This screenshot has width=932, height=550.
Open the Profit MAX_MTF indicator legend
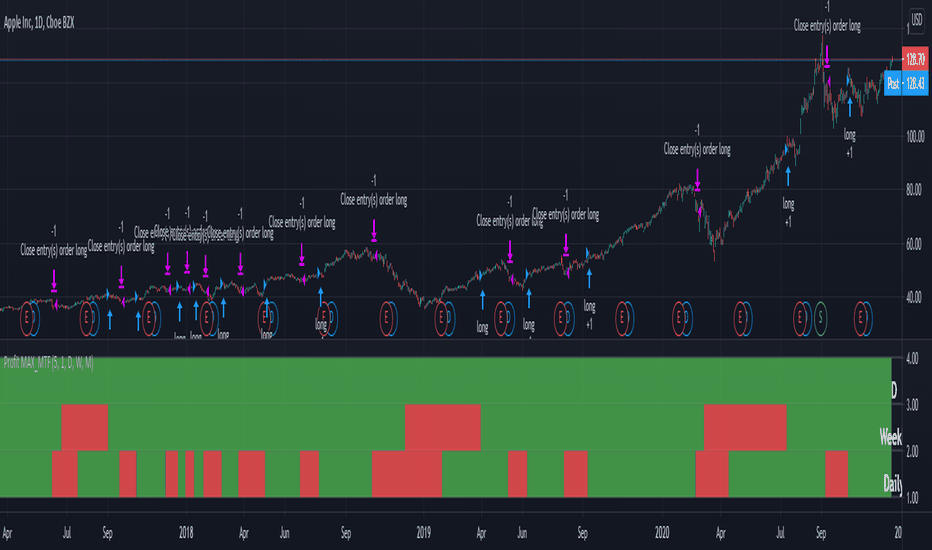(49, 363)
